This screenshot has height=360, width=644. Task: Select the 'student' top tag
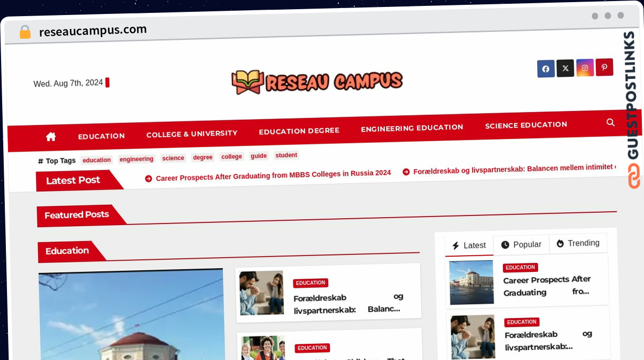click(286, 155)
